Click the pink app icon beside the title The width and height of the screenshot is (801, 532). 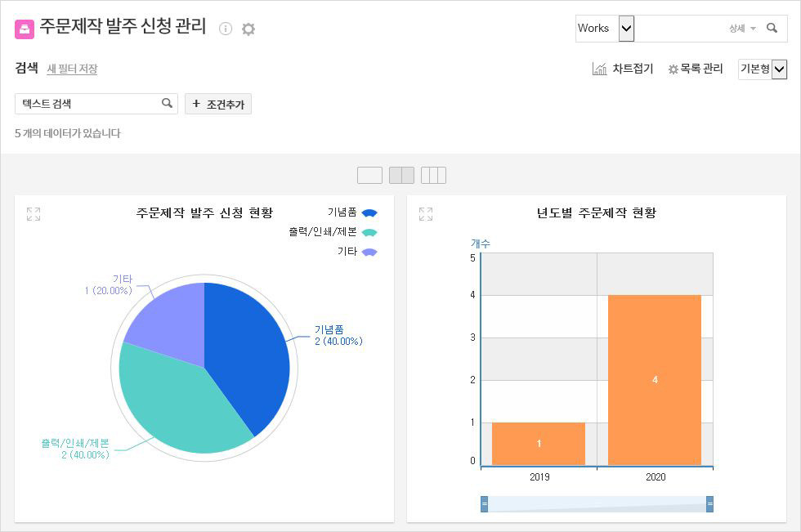(25, 29)
